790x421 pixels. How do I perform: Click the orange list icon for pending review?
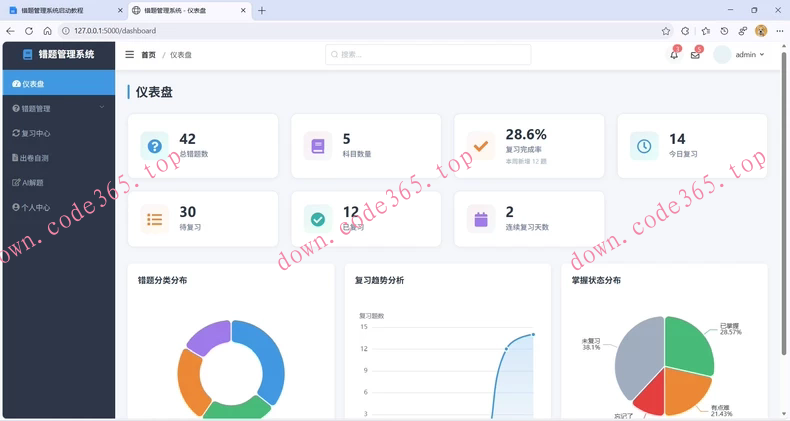155,219
